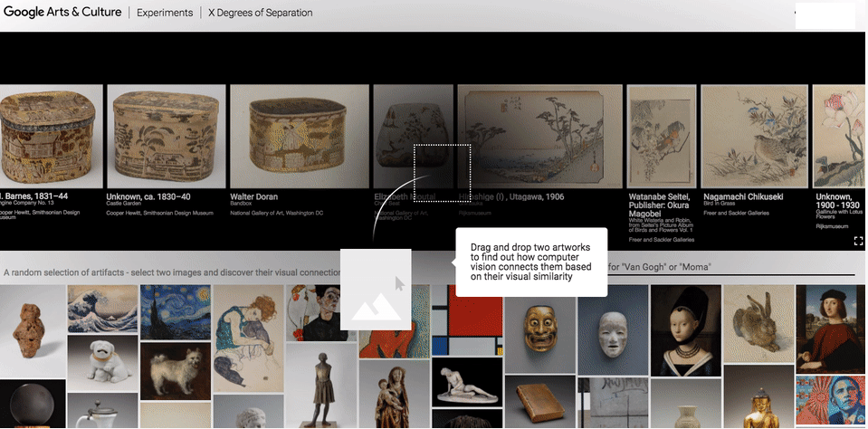
Task: Choose the portrait of girl in black headdress
Action: (686, 330)
